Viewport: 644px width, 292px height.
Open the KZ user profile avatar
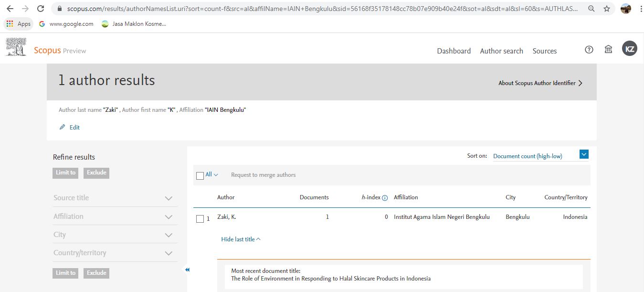coord(629,49)
